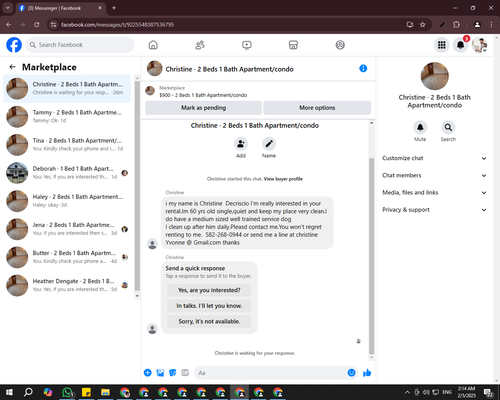Edit the chat name with pencil icon
Image resolution: width=500 pixels, height=400 pixels.
click(269, 144)
